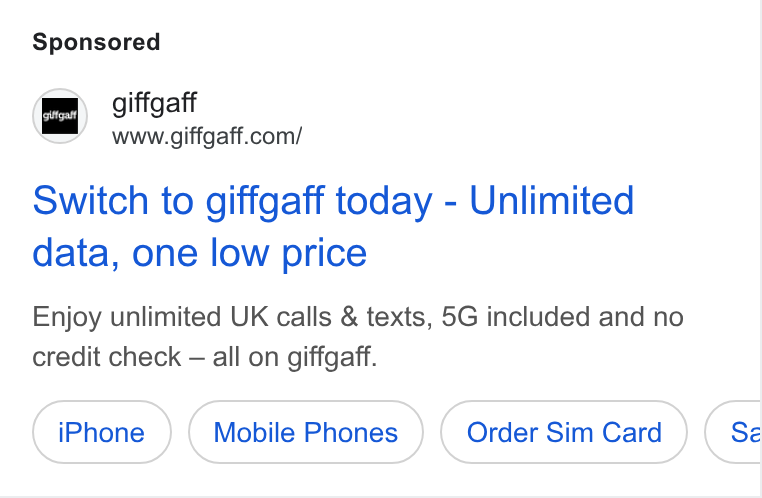
Task: Click 'credit check – all on giffgaff.' line
Action: click(x=205, y=357)
